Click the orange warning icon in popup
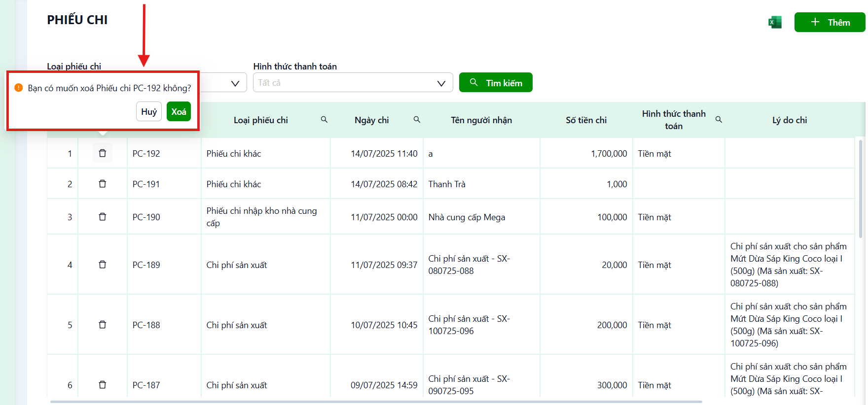Image resolution: width=868 pixels, height=405 pixels. (19, 88)
